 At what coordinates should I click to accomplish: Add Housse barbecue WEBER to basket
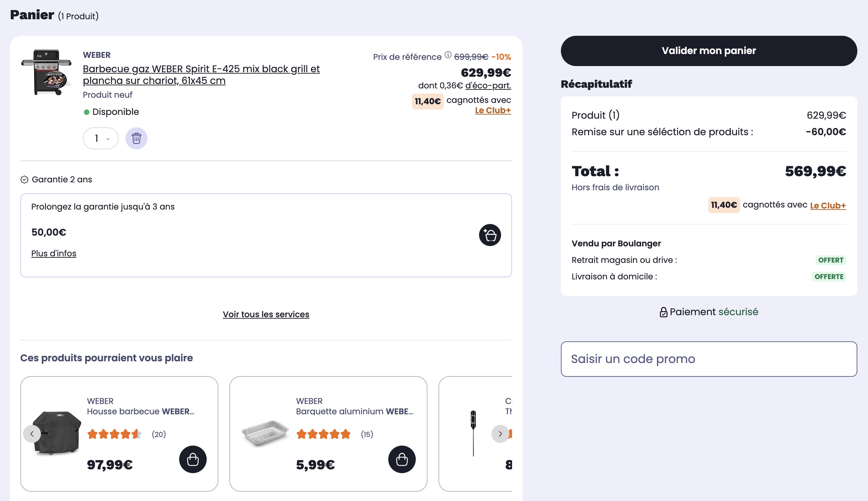pyautogui.click(x=193, y=459)
